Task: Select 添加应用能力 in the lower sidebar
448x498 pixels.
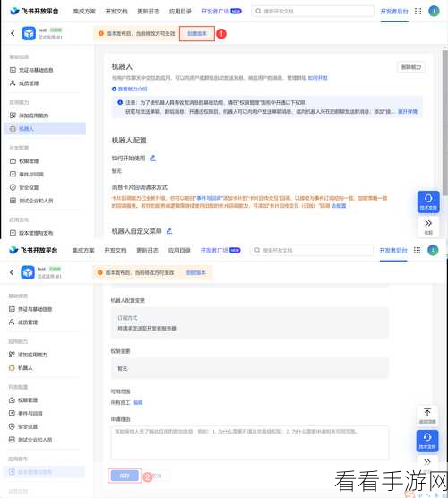Action: click(x=44, y=355)
